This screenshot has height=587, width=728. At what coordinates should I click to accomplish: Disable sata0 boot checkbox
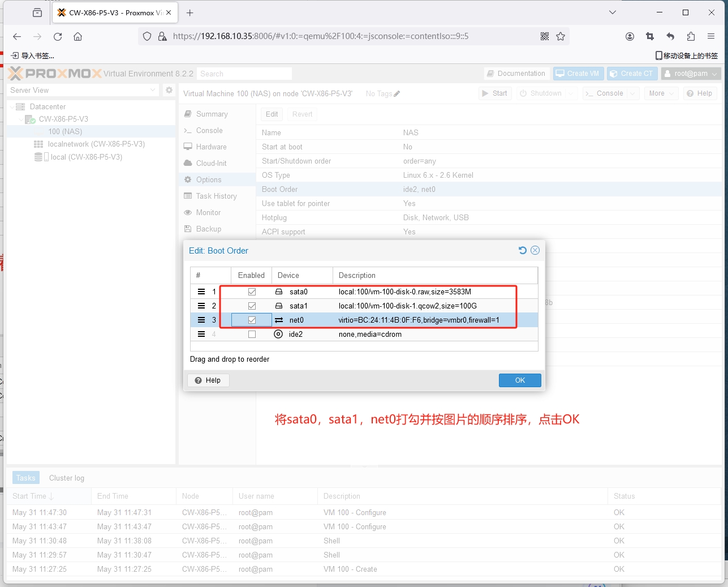coord(252,292)
